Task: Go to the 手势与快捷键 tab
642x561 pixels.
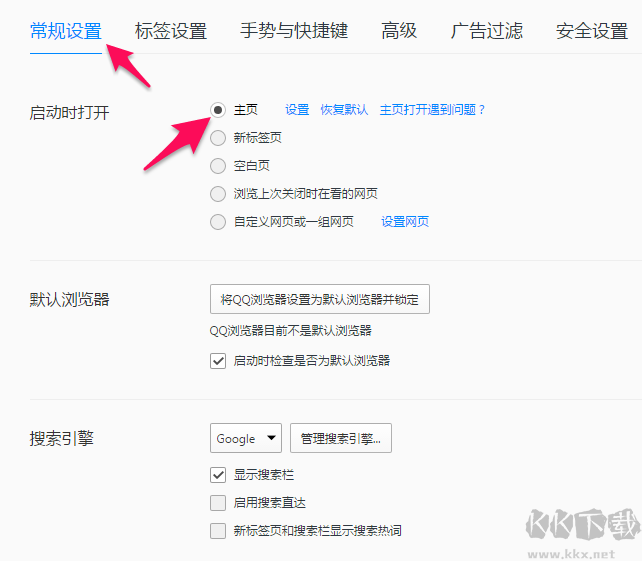Action: (x=294, y=31)
